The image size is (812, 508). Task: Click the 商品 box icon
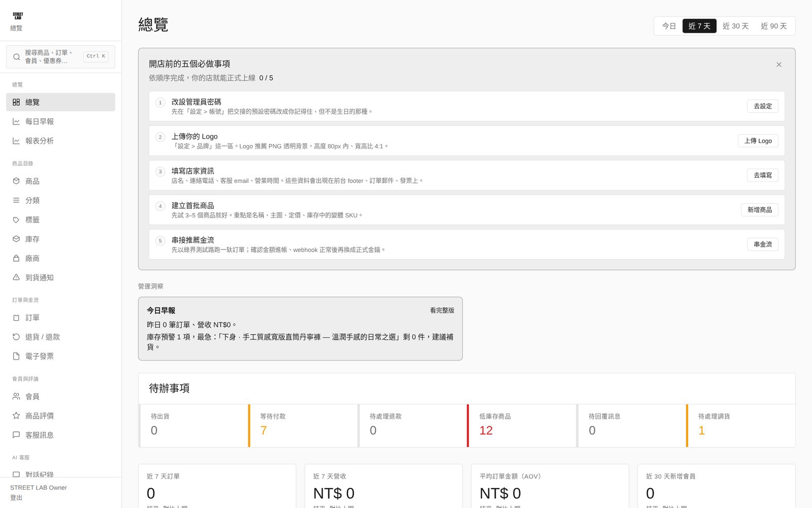point(16,181)
